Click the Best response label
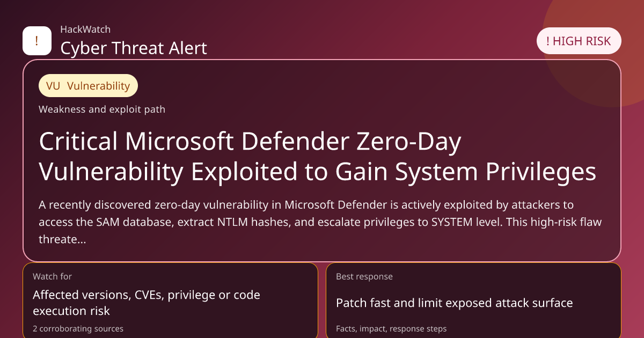Image resolution: width=644 pixels, height=338 pixels. tap(364, 276)
